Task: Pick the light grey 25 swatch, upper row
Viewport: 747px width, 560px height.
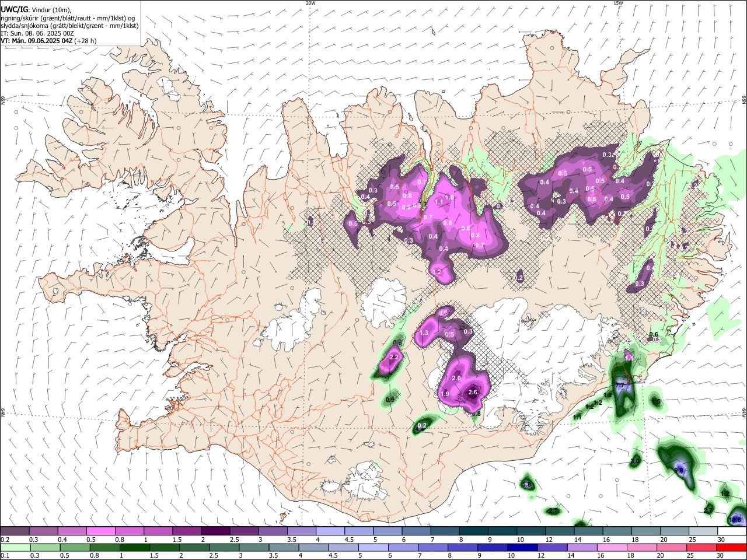Action: 704,531
